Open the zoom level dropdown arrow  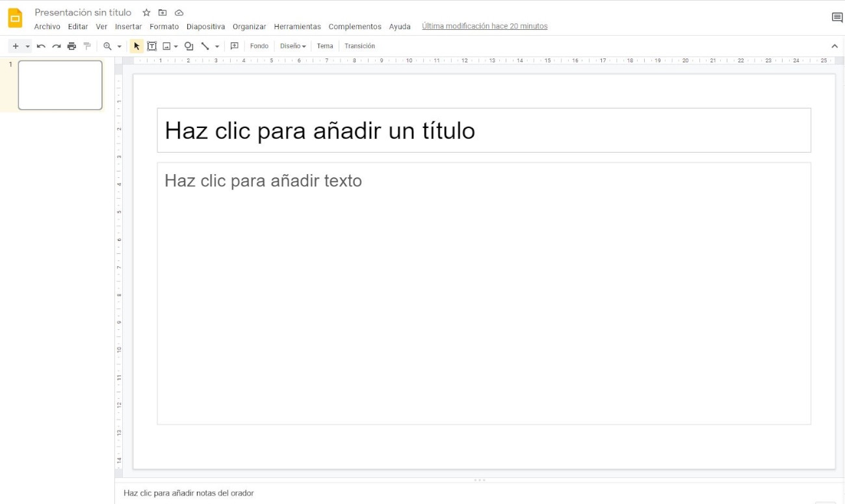[x=120, y=47]
